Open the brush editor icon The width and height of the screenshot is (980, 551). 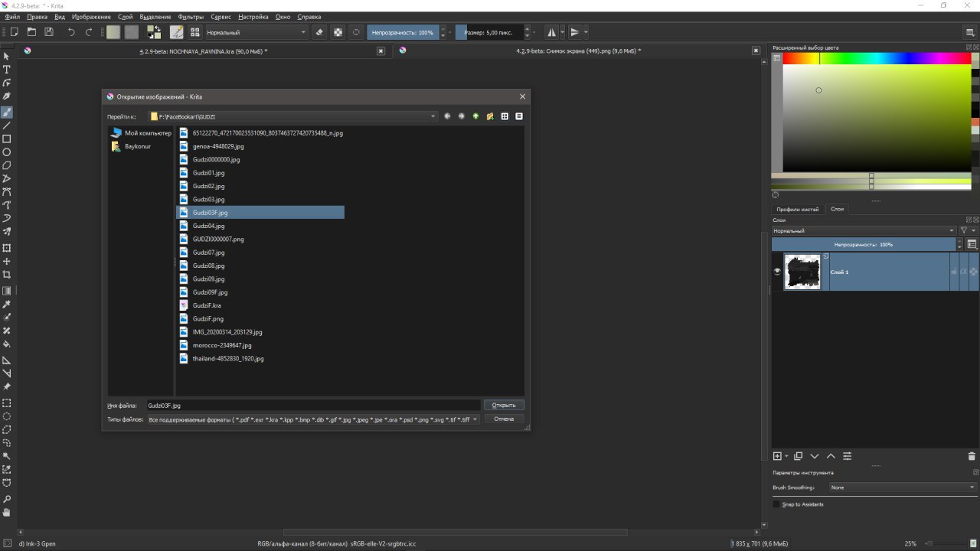pos(176,32)
